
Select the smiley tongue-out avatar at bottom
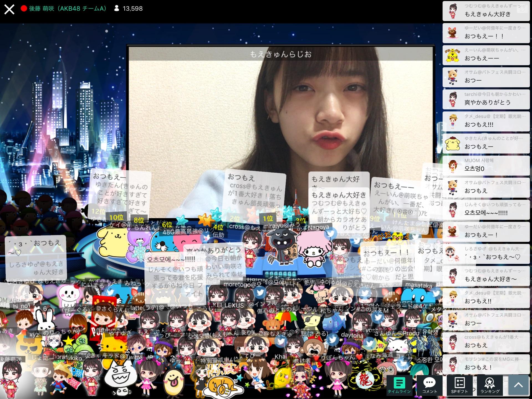pyautogui.click(x=173, y=383)
